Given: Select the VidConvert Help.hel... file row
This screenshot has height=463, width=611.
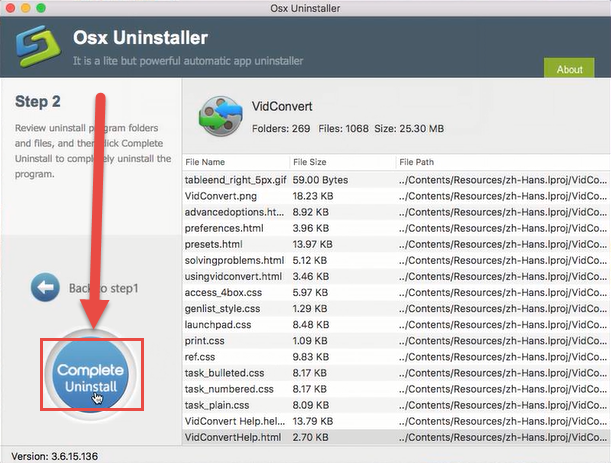Looking at the screenshot, I should [395, 421].
